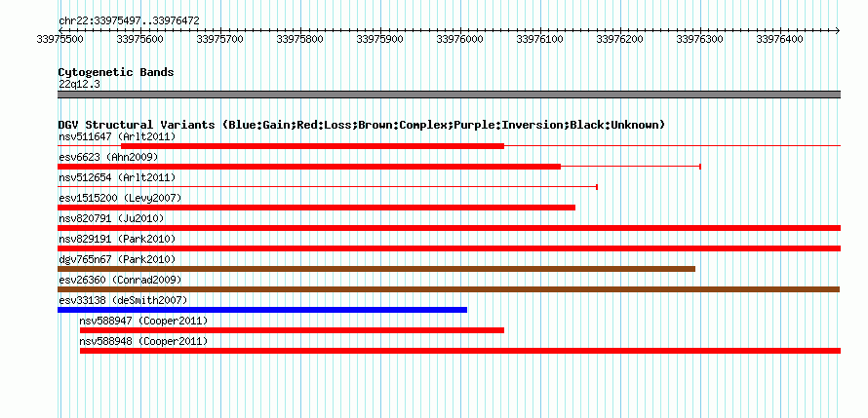The image size is (868, 418).
Task: Click the nsv588948 (Cooper2011) label
Action: click(x=143, y=341)
